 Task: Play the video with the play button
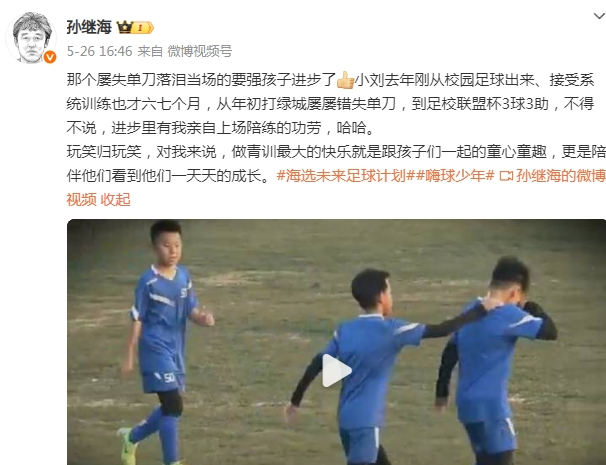coord(335,370)
